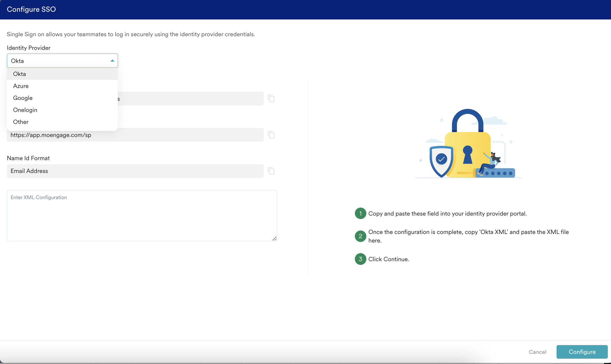Copy the app.moengage.com/sp URL
Screen dimensions: 611x364
point(271,135)
